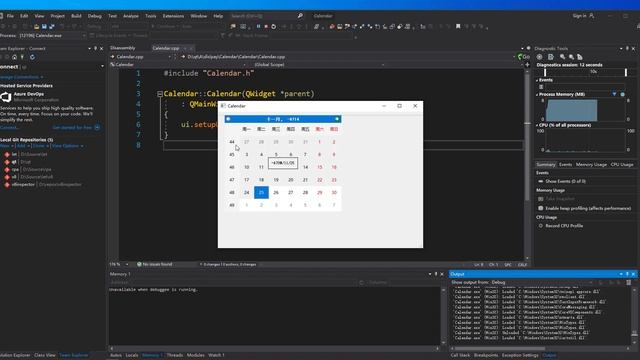Collapse the CPU graph section
Viewport: 640px width, 360px height.
(537, 125)
